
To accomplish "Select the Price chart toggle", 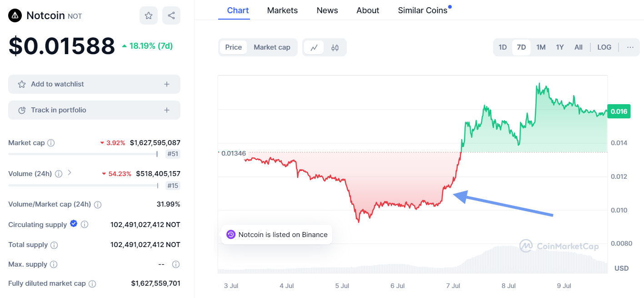I will pos(234,47).
